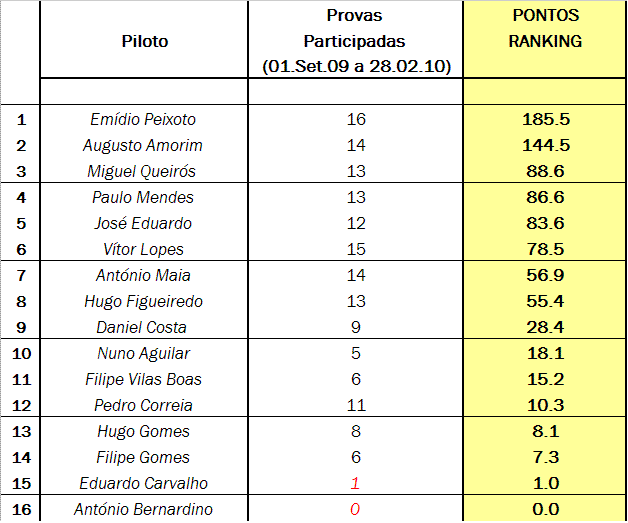The height and width of the screenshot is (523, 628).
Task: Select Pedro Correia's points value 10.3
Action: tap(545, 405)
